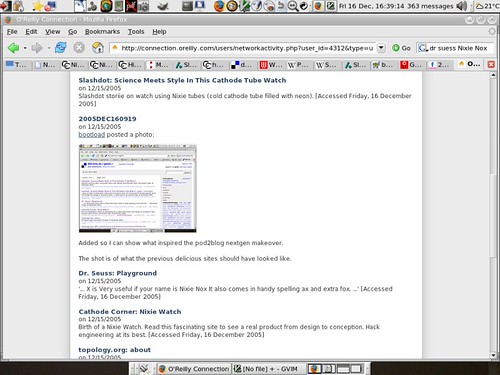The height and width of the screenshot is (375, 500).
Task: Open the Edit menu
Action: [31, 32]
